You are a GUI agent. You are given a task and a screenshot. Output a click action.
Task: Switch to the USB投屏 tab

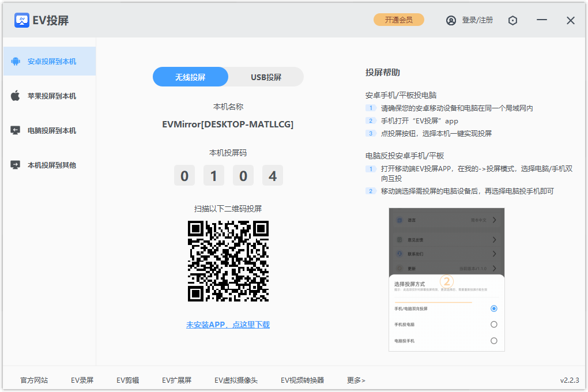pos(266,77)
